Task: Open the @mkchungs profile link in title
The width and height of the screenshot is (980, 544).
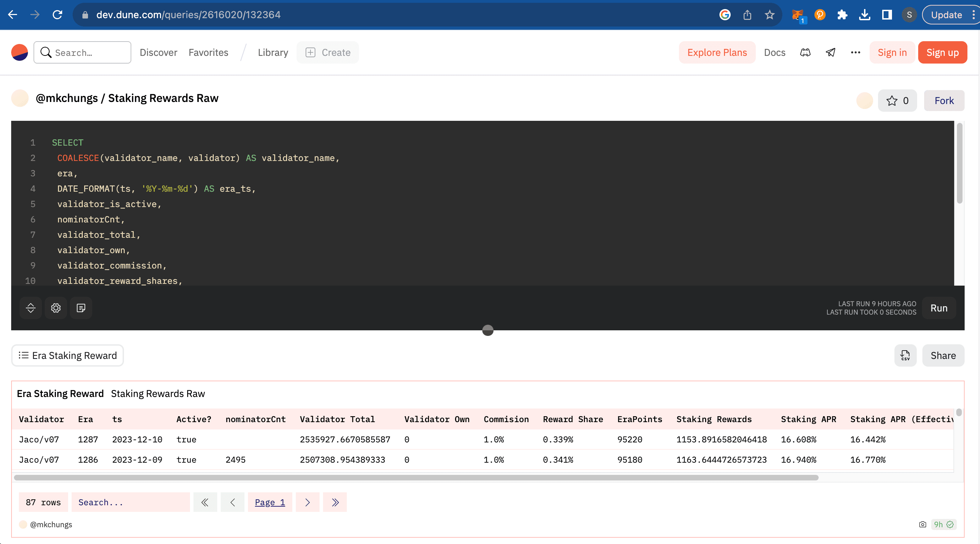Action: point(67,98)
